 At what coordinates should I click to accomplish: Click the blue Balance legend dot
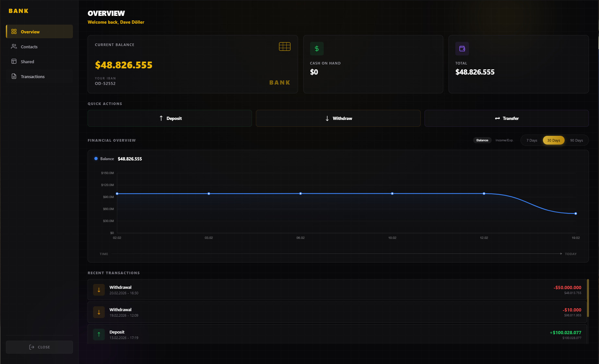[96, 159]
